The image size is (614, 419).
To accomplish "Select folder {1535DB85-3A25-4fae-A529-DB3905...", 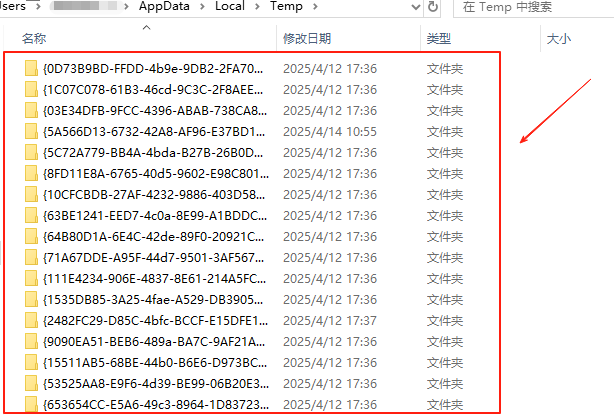I will (x=153, y=300).
